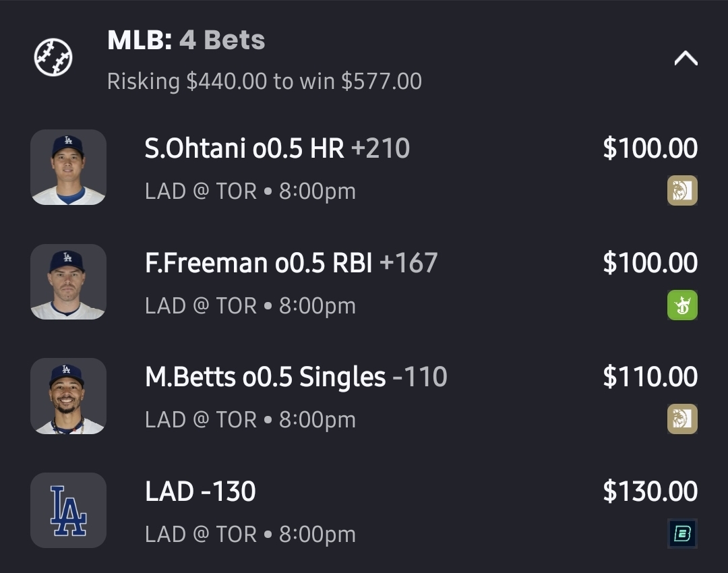Open the M.Betts player headshot
This screenshot has height=573, width=728.
tap(68, 396)
